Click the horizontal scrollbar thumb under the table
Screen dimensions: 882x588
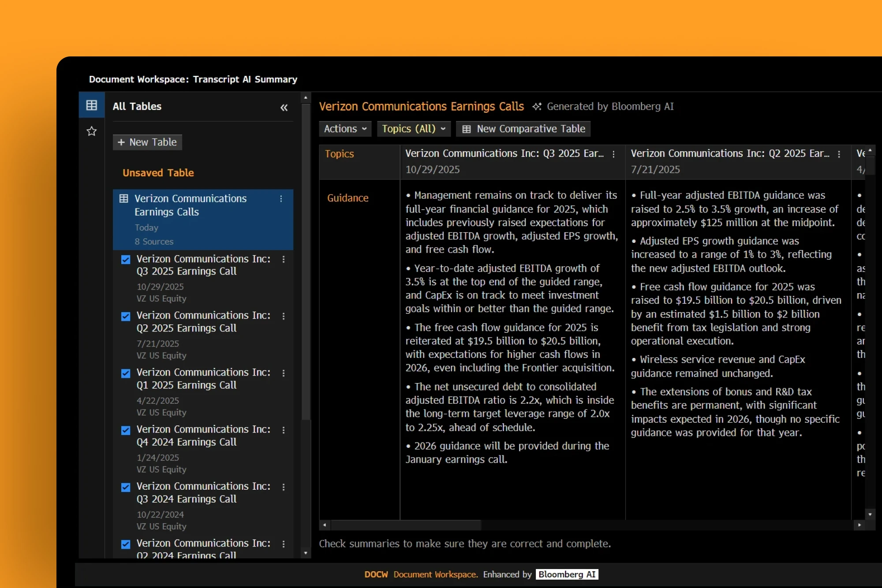406,525
